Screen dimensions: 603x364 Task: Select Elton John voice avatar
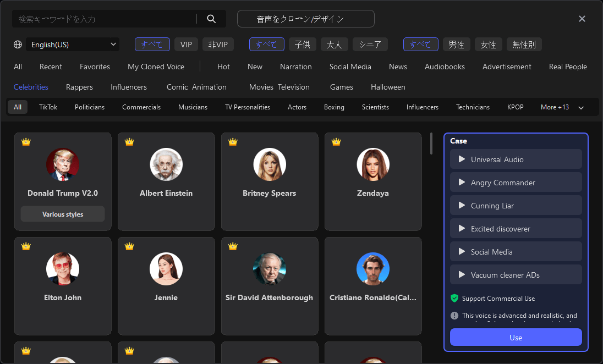pyautogui.click(x=63, y=269)
